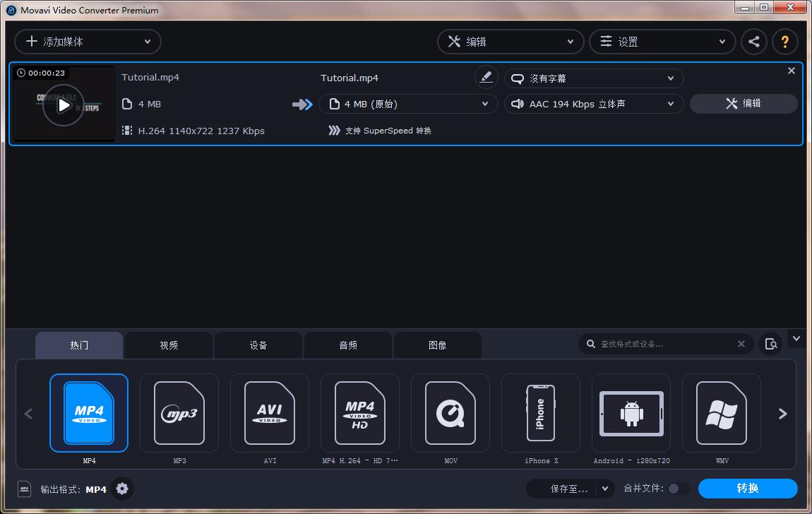812x514 pixels.
Task: Open help with the question mark icon
Action: click(784, 42)
